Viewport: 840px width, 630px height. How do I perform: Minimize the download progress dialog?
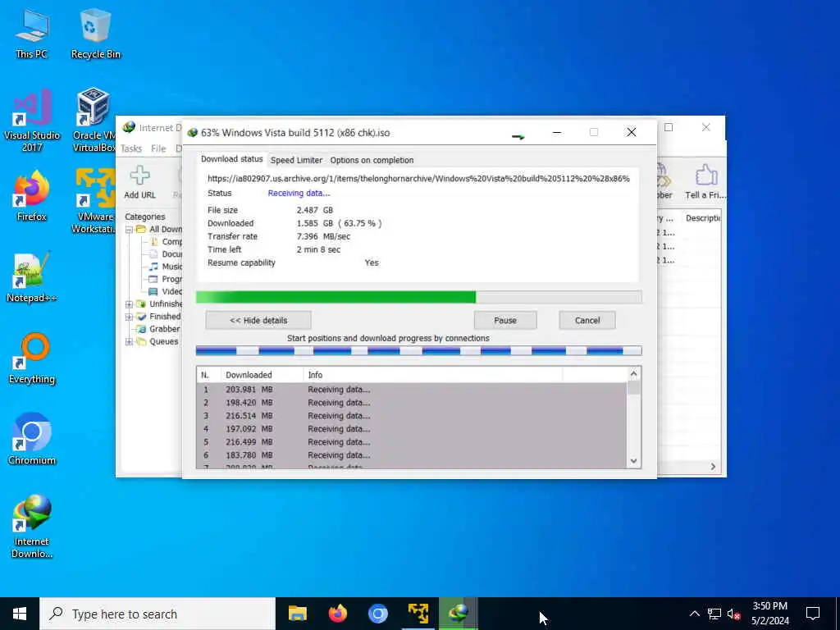click(557, 132)
